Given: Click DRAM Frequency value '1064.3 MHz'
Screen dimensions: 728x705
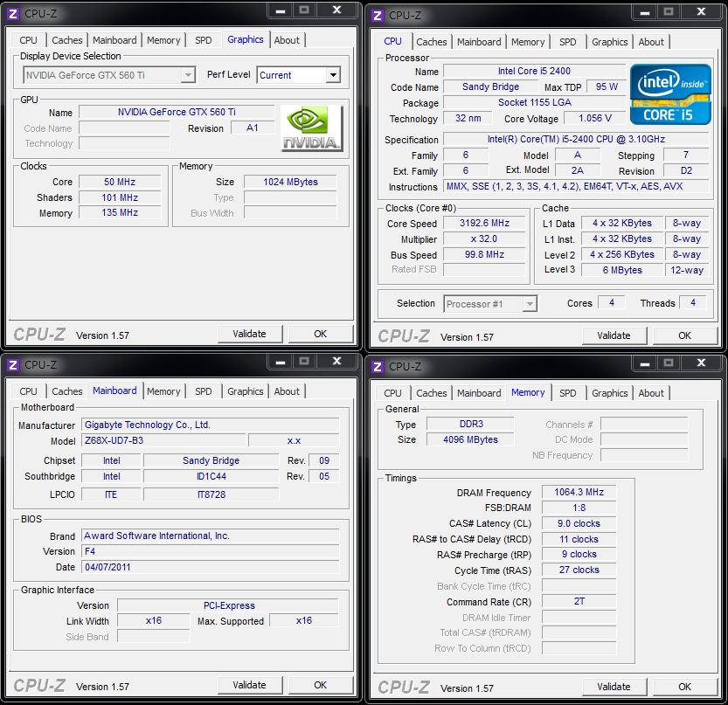Looking at the screenshot, I should click(579, 493).
